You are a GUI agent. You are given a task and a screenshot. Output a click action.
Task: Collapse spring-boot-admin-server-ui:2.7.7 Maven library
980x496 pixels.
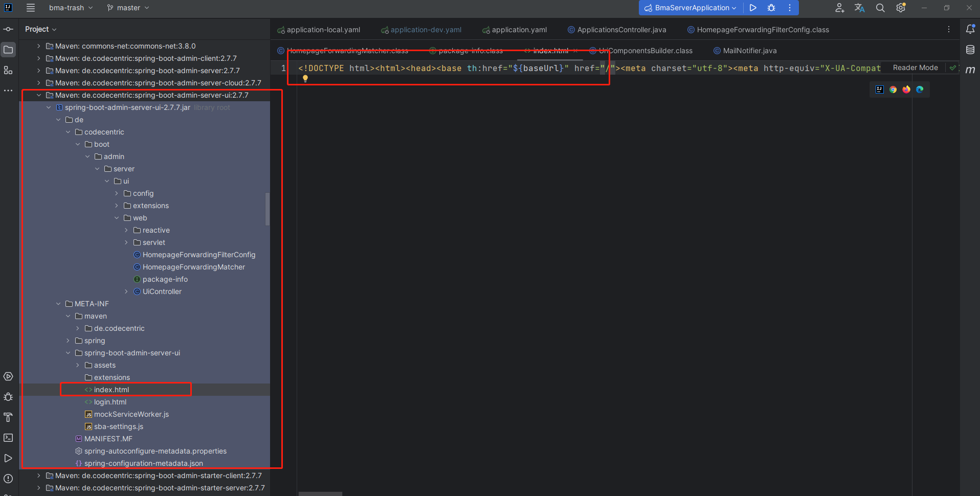tap(39, 95)
